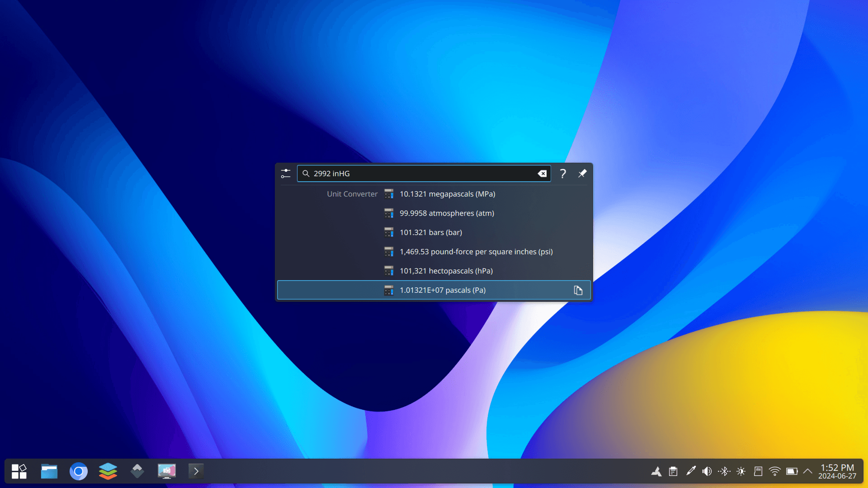
Task: Select the 101.321 bars result
Action: click(434, 232)
